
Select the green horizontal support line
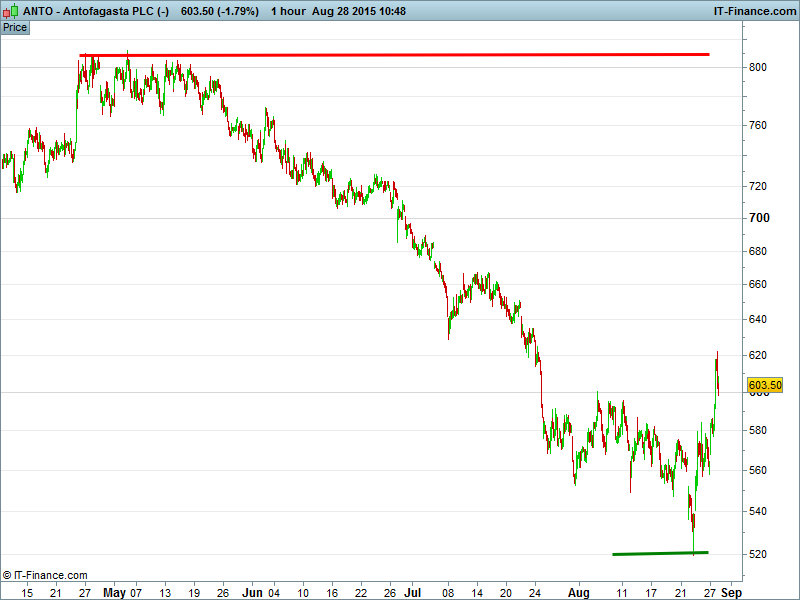click(660, 552)
